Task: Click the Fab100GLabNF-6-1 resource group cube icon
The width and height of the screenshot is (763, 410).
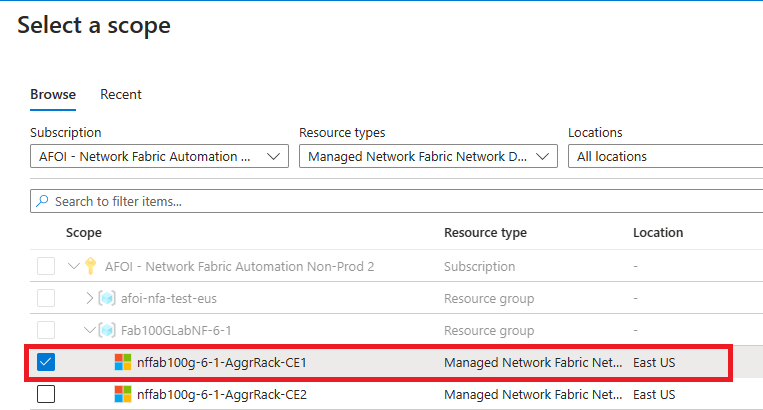Action: coord(107,330)
